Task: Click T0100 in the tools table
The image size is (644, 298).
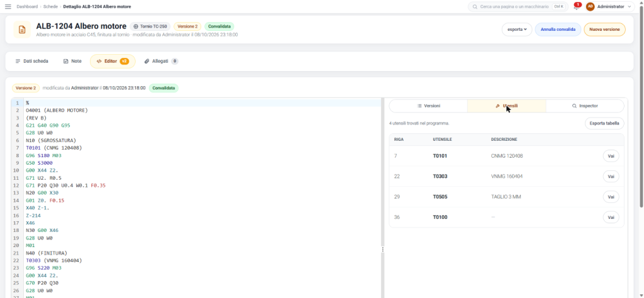Action: [440, 217]
